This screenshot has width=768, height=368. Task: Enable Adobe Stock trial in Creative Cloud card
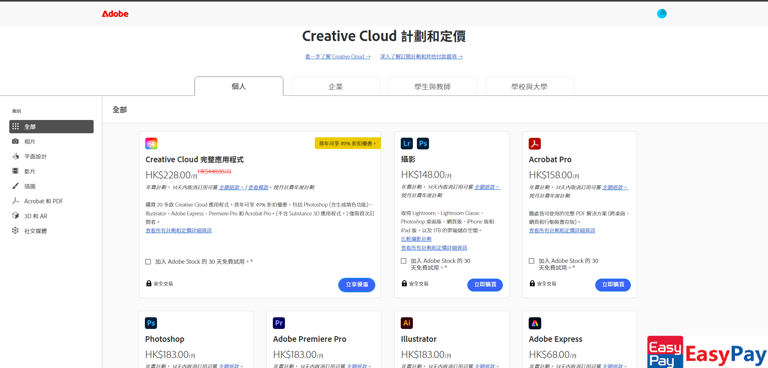pos(148,262)
